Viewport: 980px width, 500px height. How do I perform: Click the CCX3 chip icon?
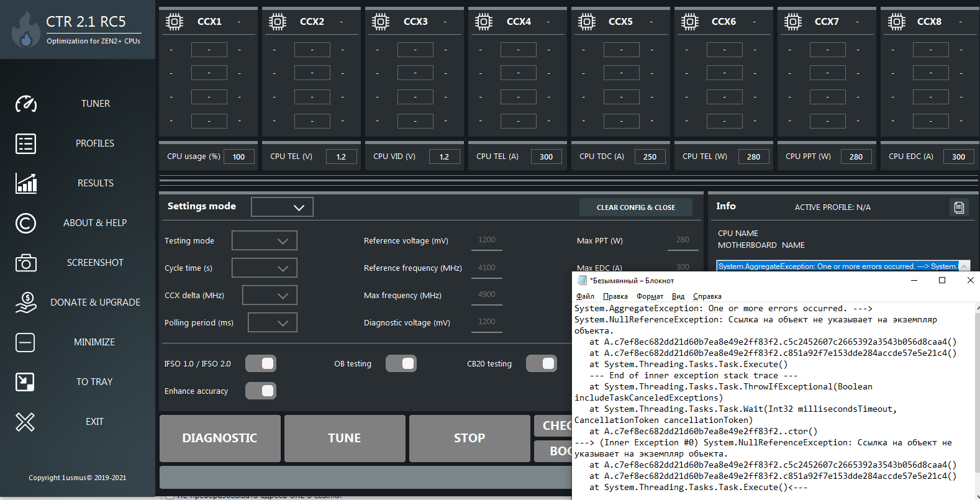(381, 22)
